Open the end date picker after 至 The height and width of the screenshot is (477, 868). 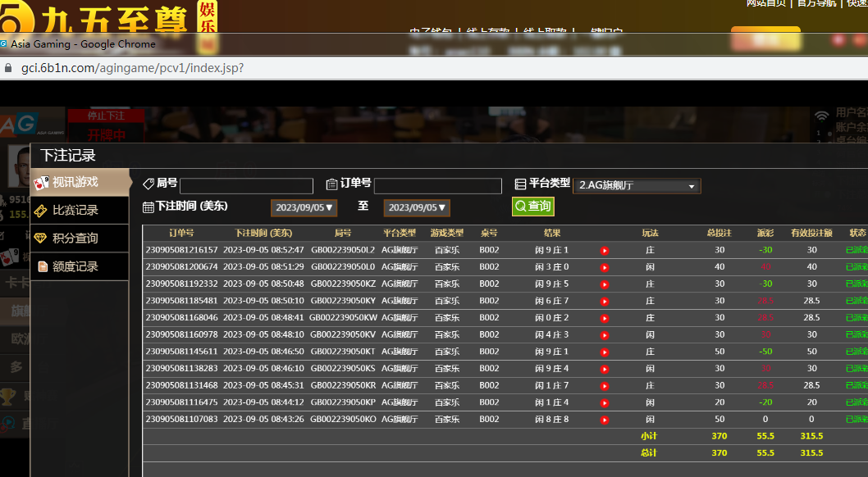click(x=418, y=208)
